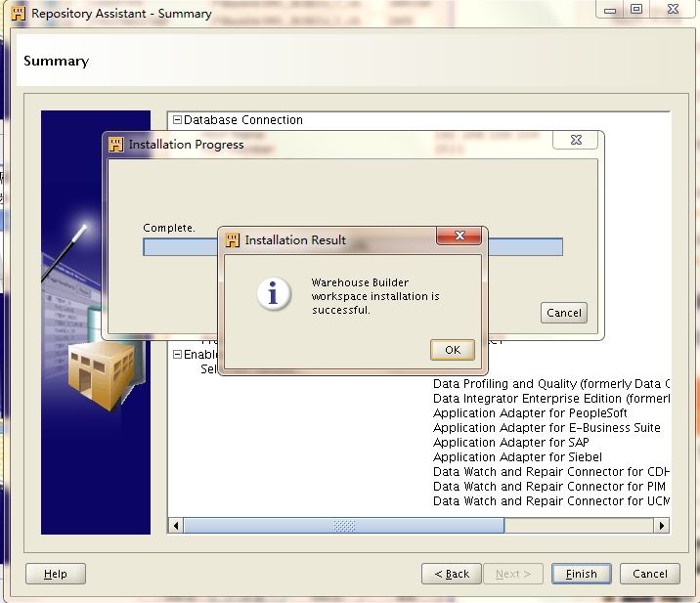Click the horizontal scrollbar thumb
Image resolution: width=700 pixels, height=603 pixels.
pyautogui.click(x=344, y=526)
